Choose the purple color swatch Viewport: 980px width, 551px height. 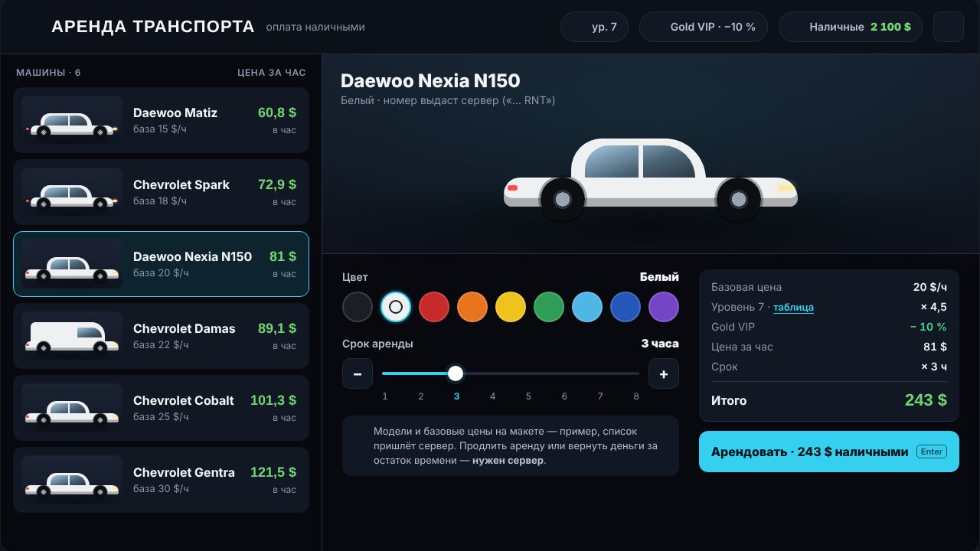click(x=664, y=307)
